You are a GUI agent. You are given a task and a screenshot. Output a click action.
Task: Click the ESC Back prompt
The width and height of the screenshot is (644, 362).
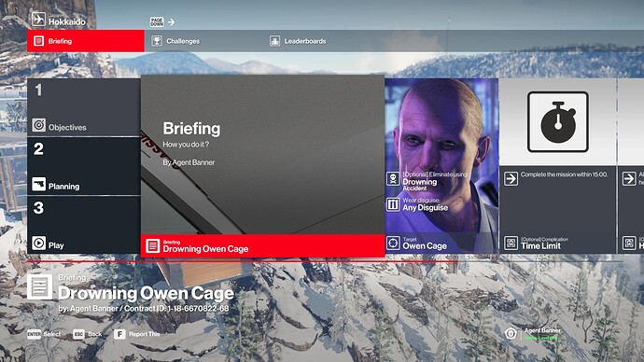pyautogui.click(x=88, y=334)
